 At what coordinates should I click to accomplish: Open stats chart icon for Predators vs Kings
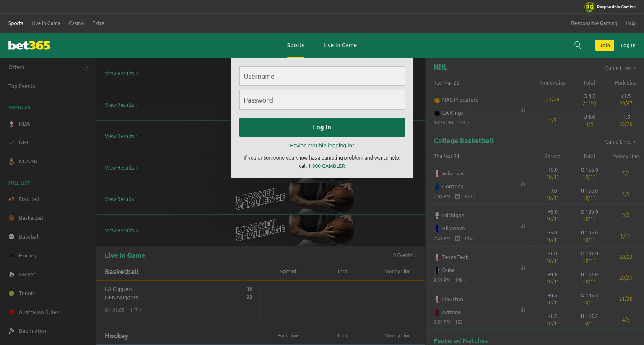(x=523, y=110)
